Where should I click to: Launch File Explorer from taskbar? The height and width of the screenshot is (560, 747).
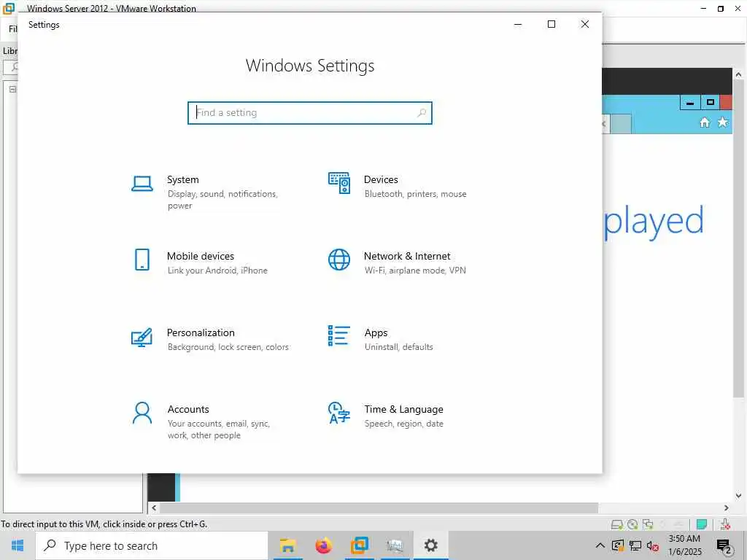pos(287,545)
